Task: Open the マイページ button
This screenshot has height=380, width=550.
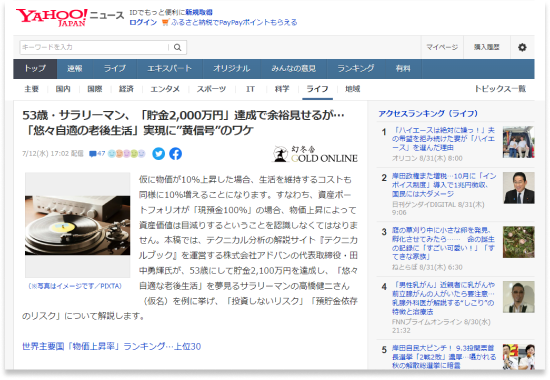Action: coord(442,47)
